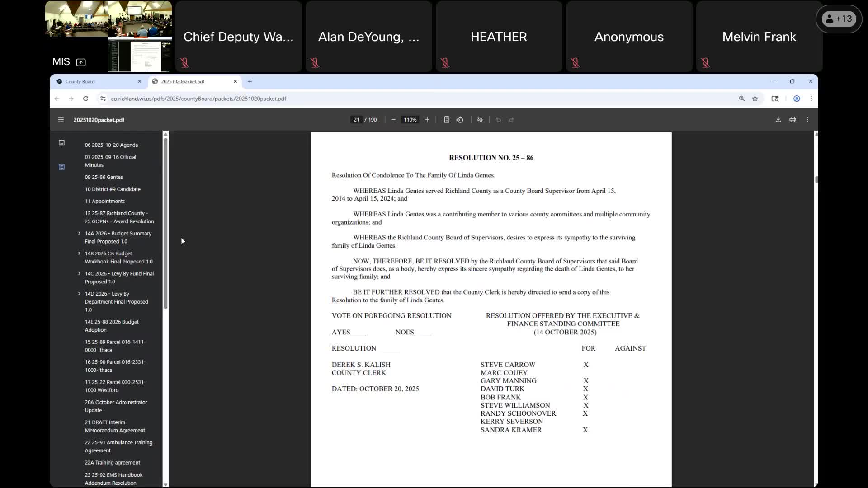Open a new browser tab
This screenshot has height=488, width=868.
click(x=250, y=81)
